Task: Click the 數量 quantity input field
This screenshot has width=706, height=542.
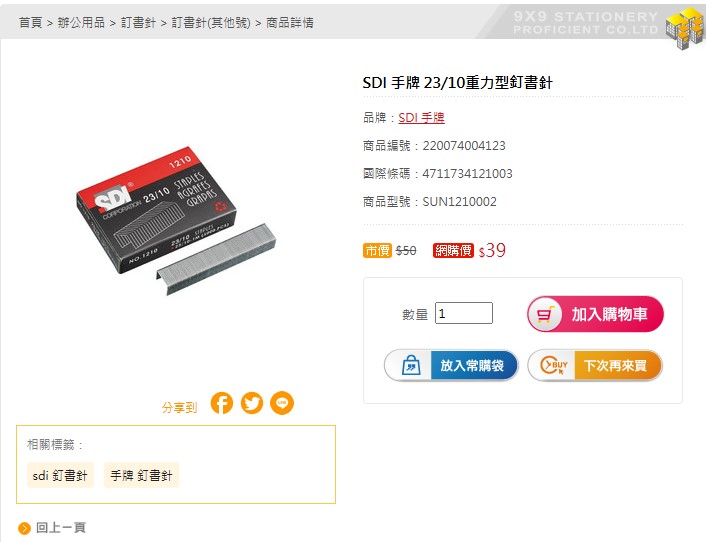Action: (x=464, y=313)
